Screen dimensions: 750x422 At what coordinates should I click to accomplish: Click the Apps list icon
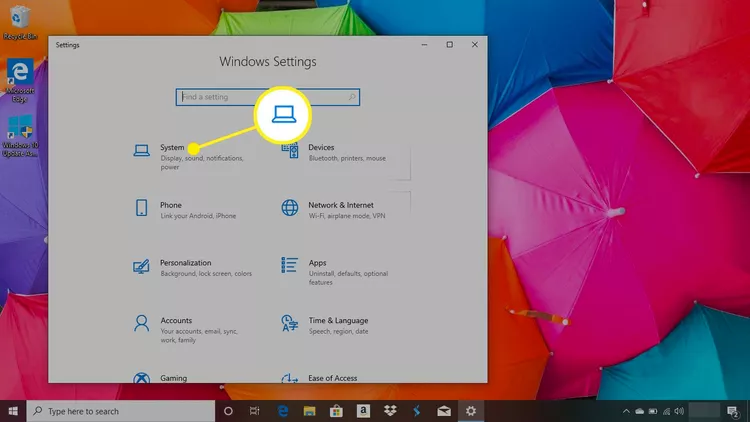point(289,265)
